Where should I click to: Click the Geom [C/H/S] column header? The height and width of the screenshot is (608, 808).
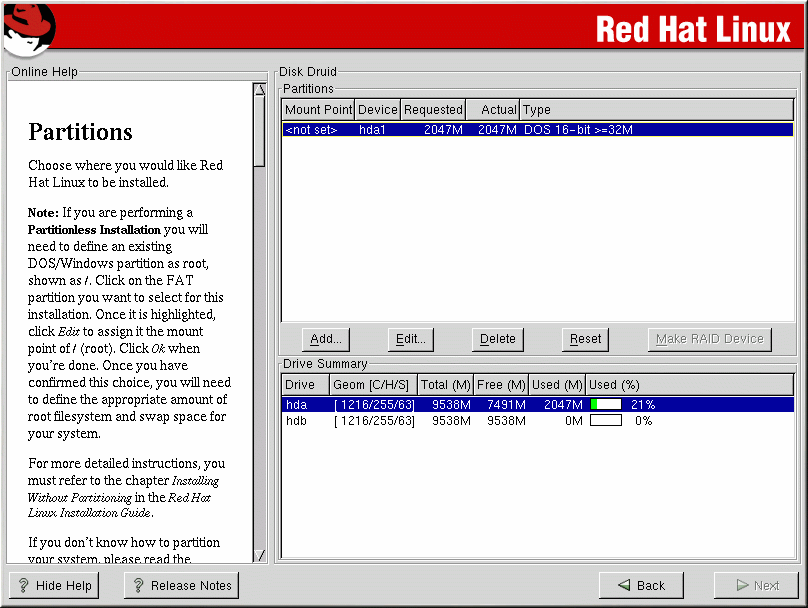(x=373, y=385)
